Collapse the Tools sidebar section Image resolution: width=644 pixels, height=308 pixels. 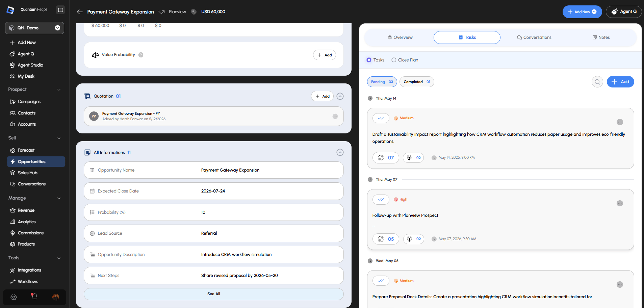pyautogui.click(x=59, y=258)
